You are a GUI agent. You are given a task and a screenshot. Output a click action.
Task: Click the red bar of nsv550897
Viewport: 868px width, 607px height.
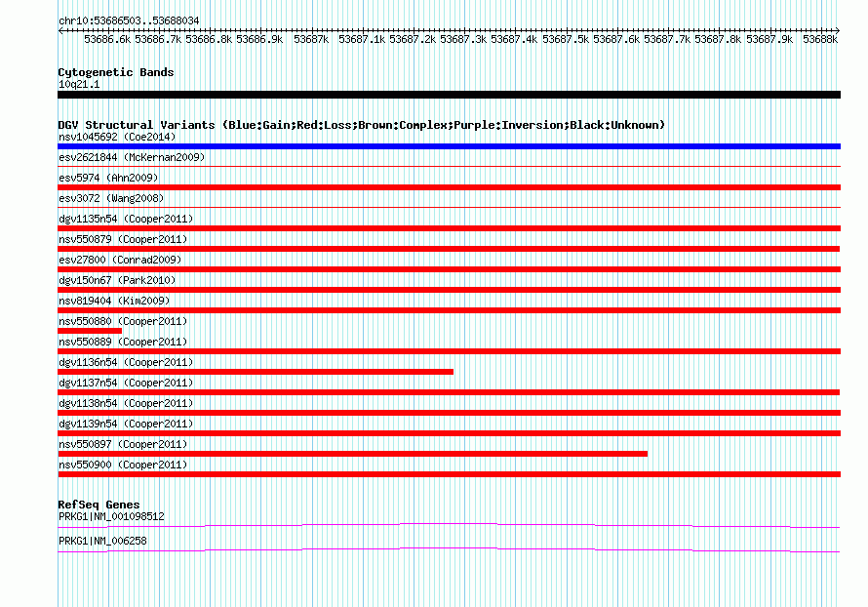(x=353, y=454)
